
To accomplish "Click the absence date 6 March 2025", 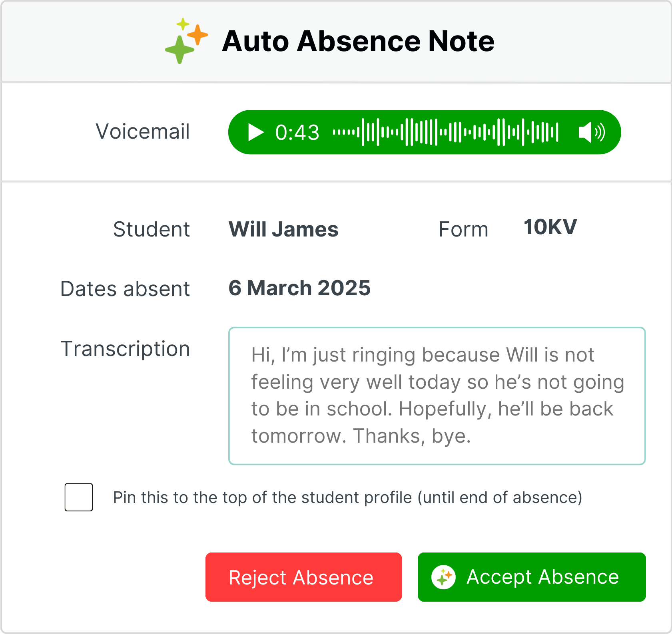I will (x=299, y=288).
